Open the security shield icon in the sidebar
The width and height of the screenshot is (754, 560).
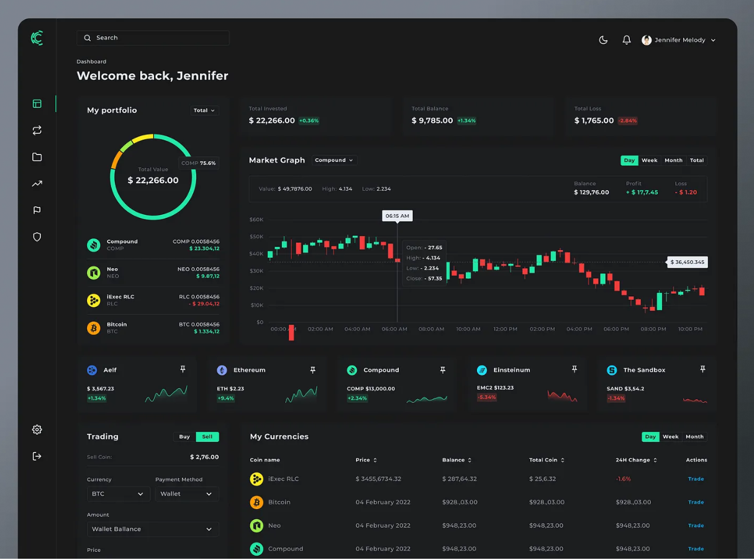tap(37, 237)
